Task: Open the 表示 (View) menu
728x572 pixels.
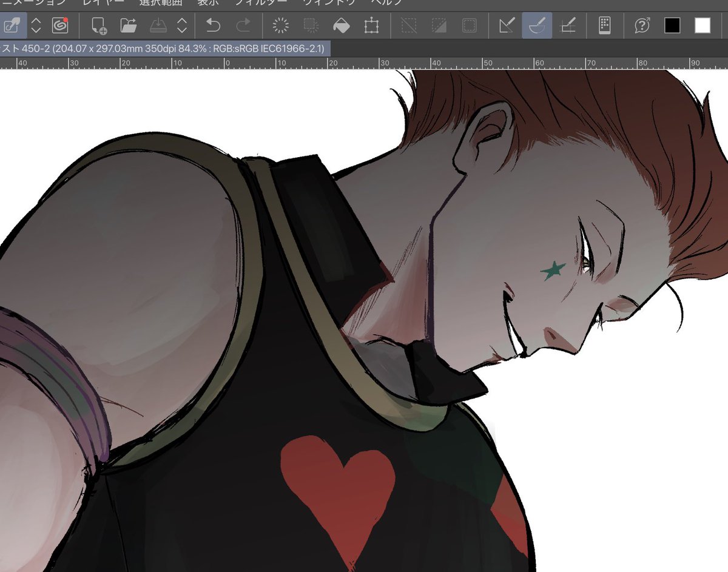Action: point(208,2)
